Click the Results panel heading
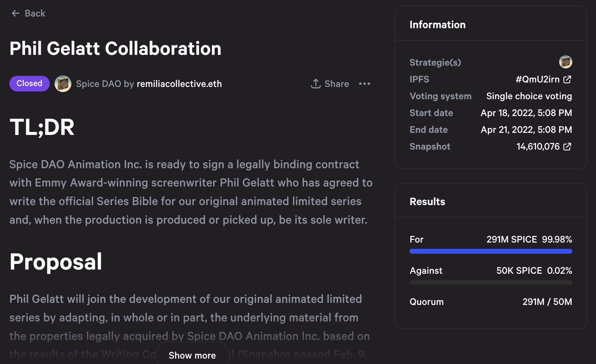The height and width of the screenshot is (364, 596). pyautogui.click(x=427, y=201)
